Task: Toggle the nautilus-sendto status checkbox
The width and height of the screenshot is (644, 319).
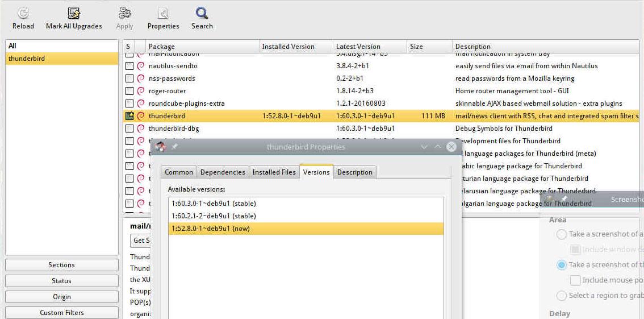Action: pos(129,66)
